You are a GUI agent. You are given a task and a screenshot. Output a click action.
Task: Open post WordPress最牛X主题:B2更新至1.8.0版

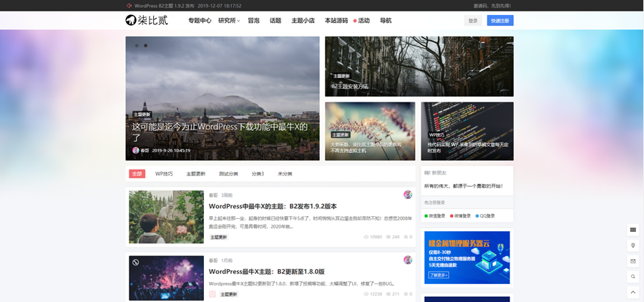[x=267, y=272]
